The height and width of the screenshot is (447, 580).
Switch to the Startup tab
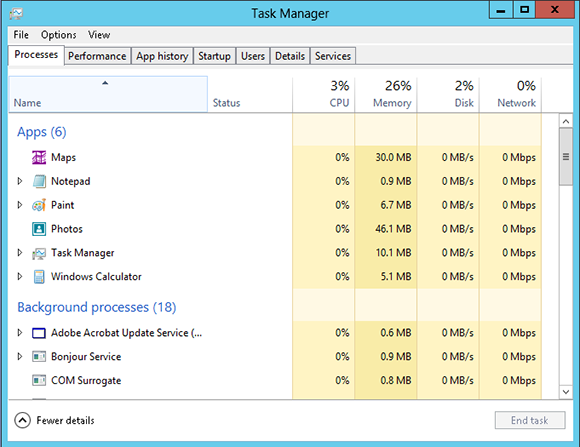coord(214,56)
